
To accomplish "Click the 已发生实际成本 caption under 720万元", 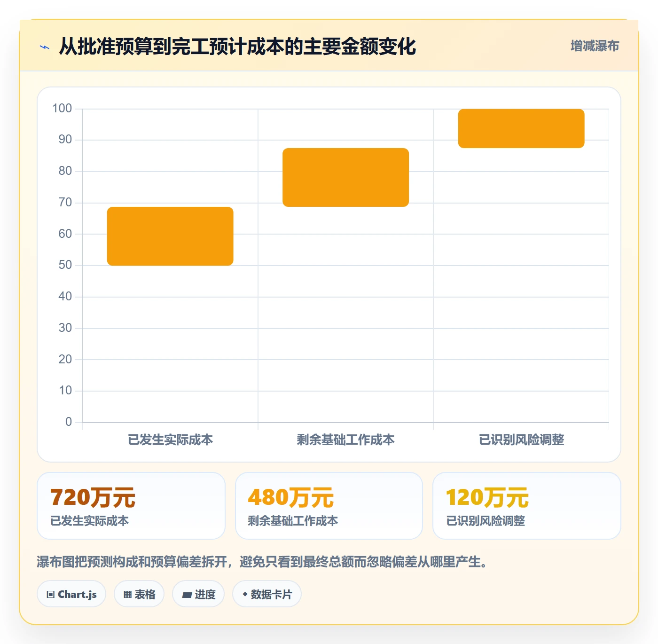I will (89, 521).
